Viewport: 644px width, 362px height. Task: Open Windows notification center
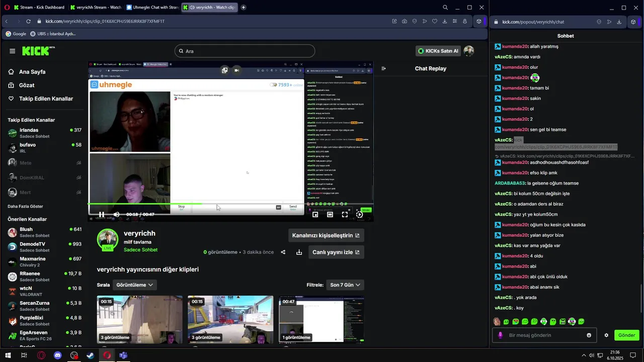click(x=633, y=355)
